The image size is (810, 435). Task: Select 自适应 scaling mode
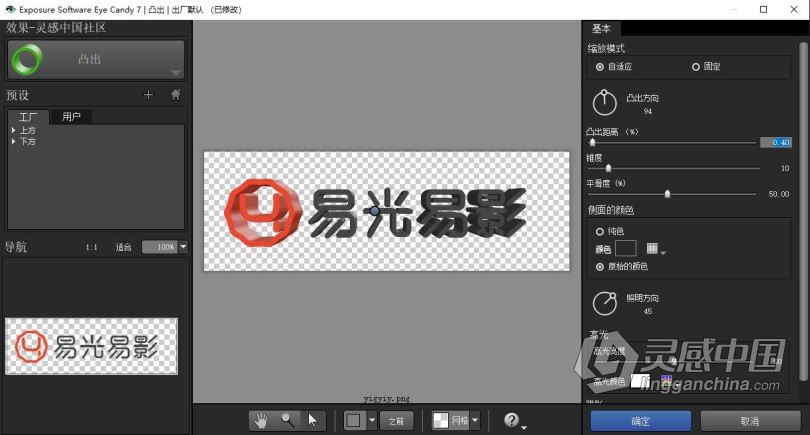(x=600, y=67)
